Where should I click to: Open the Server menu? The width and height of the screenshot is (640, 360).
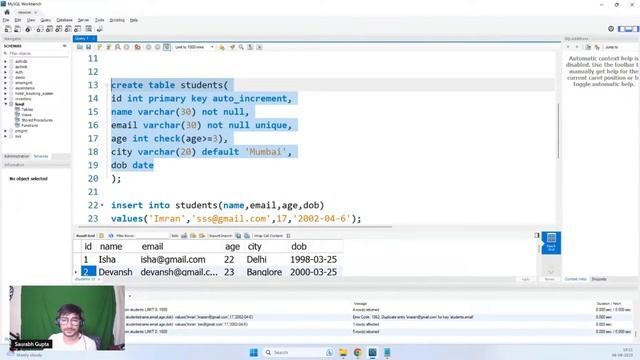(83, 20)
